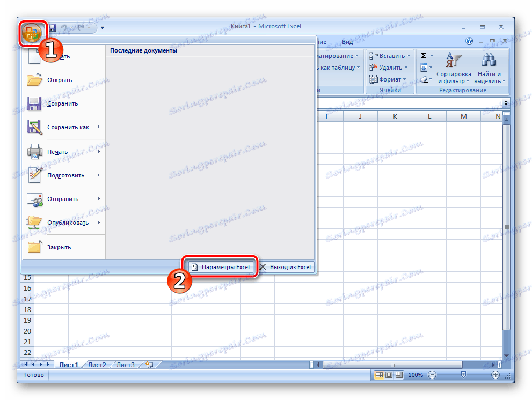Click the zoom out minus button
This screenshot has height=400, width=532.
coord(432,375)
